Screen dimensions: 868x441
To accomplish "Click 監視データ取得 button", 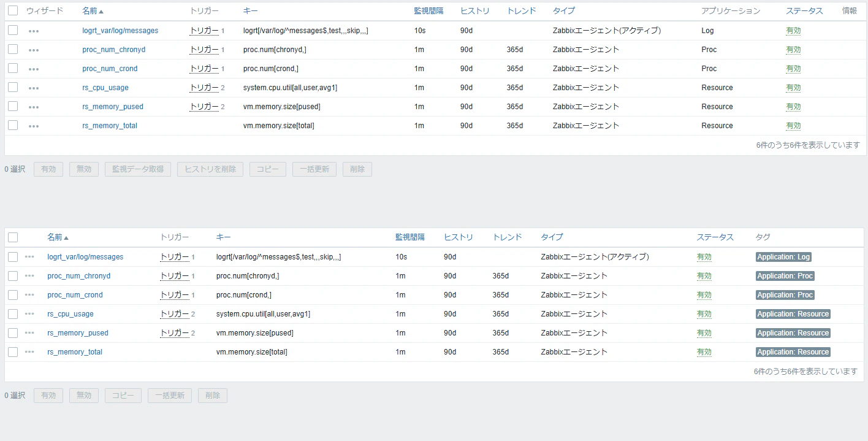I will point(138,169).
